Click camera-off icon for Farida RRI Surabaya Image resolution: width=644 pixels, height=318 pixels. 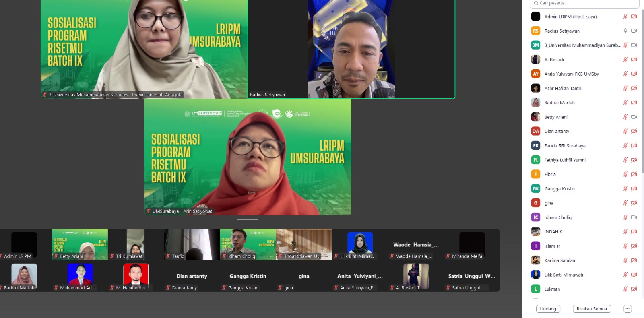tap(634, 146)
